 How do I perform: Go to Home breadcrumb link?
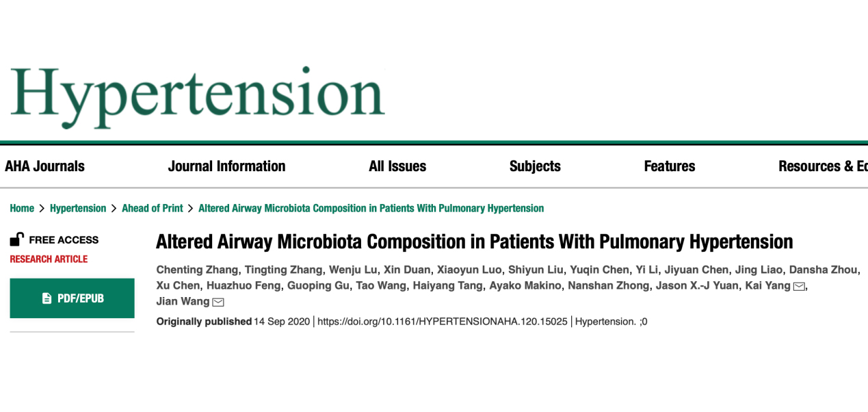22,208
